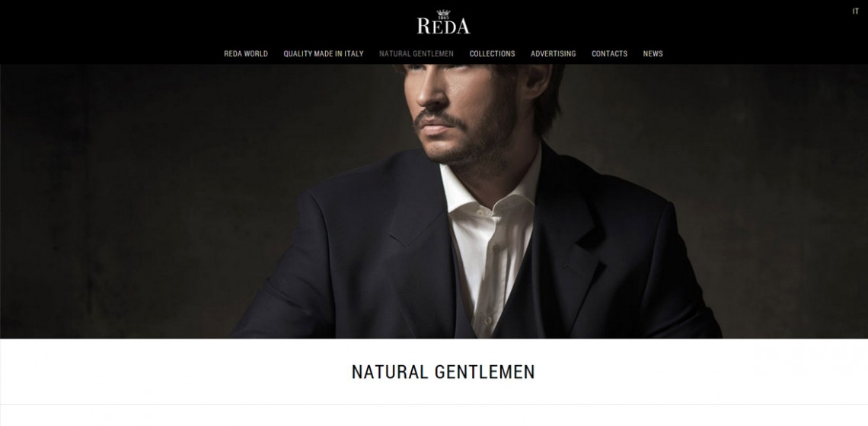The height and width of the screenshot is (426, 868).
Task: Select the highlighted Natural Gentlemen nav item
Action: 416,54
